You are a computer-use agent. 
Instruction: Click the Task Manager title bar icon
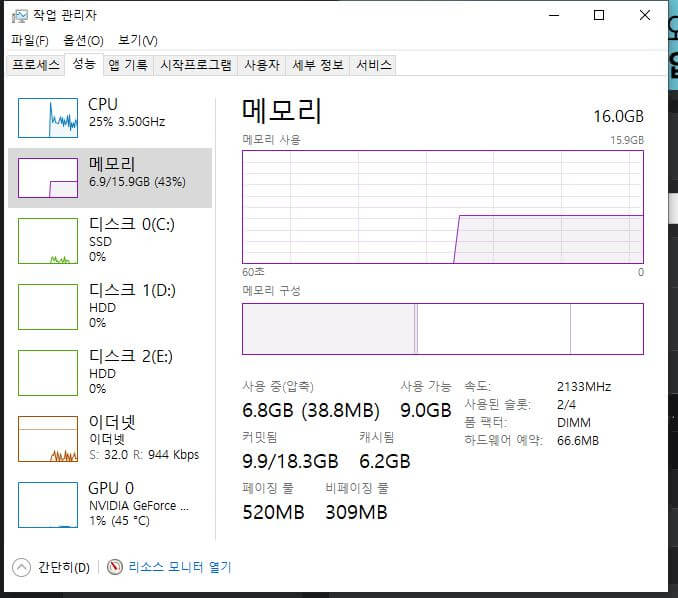click(x=19, y=16)
